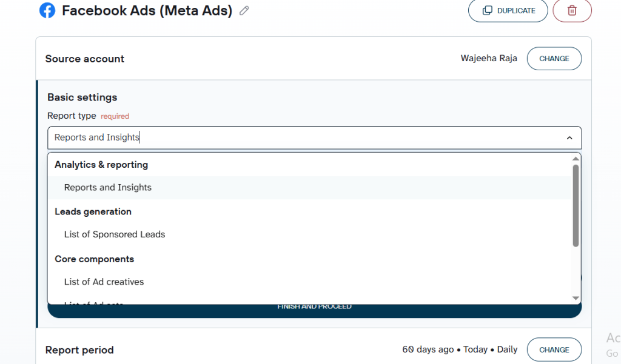Click the DUPLICATE button
This screenshot has height=364, width=621.
508,11
